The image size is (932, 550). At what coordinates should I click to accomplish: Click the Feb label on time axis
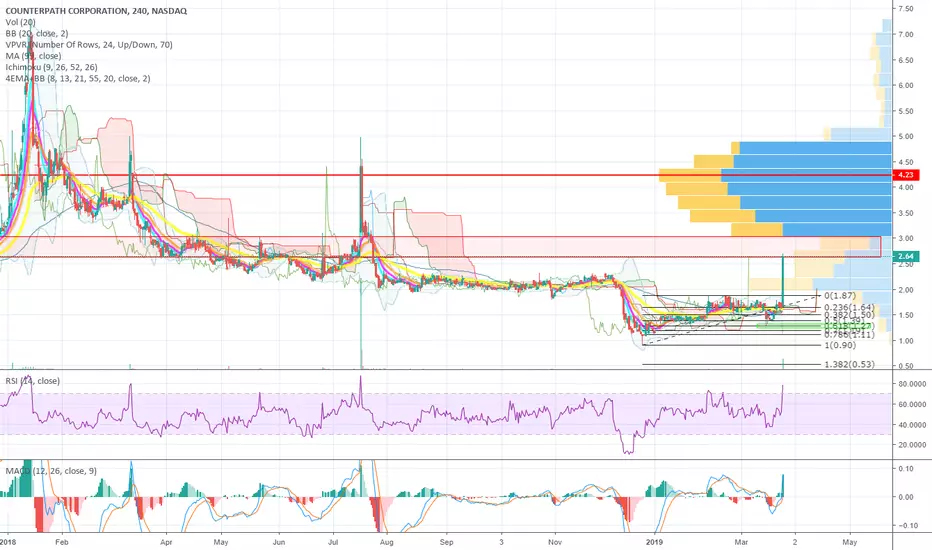[61, 542]
